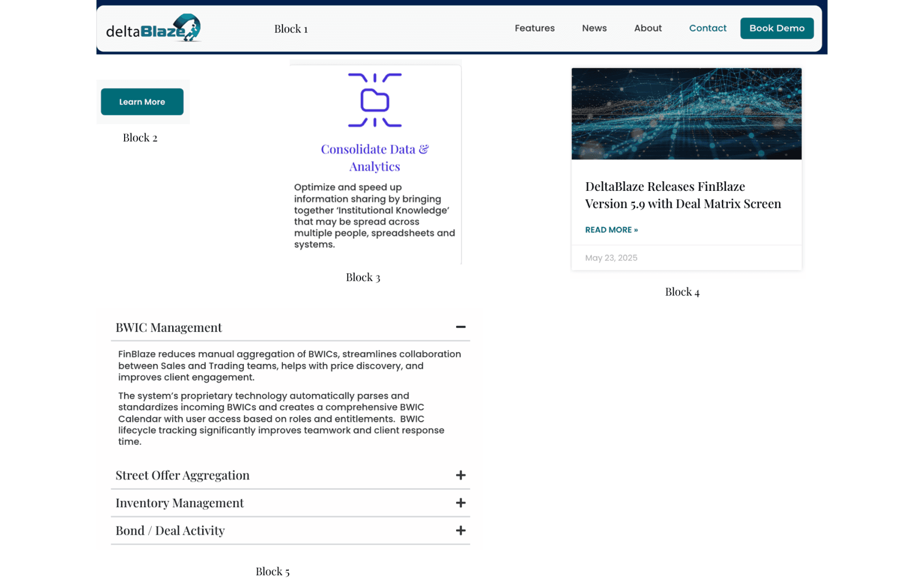Expand Street Offer Aggregation with the plus icon
The height and width of the screenshot is (588, 924).
(x=460, y=475)
